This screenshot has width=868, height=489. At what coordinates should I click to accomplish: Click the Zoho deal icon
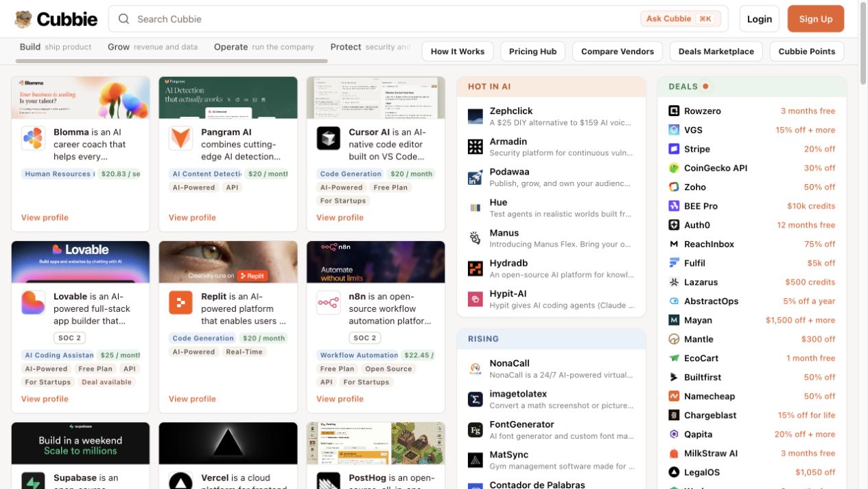(x=674, y=187)
